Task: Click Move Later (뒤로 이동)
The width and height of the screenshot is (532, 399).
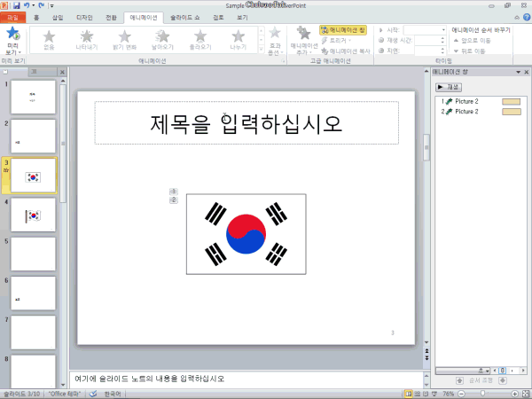Action: [x=469, y=51]
